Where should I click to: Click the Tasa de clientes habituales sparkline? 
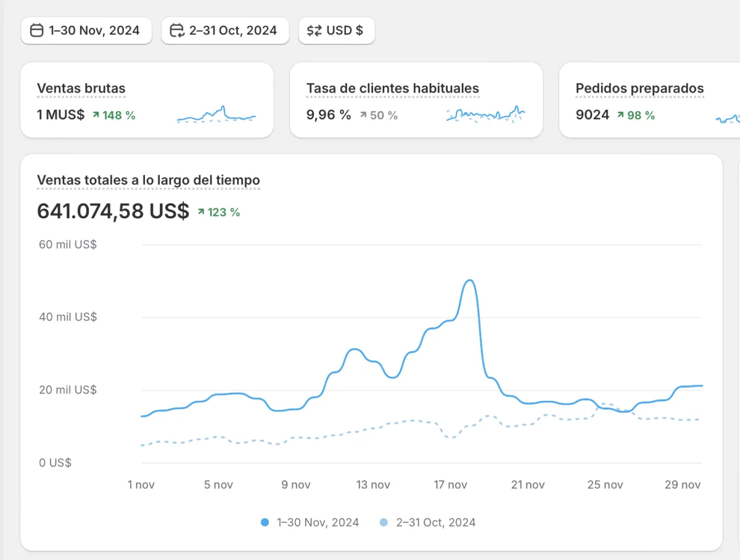pyautogui.click(x=485, y=115)
